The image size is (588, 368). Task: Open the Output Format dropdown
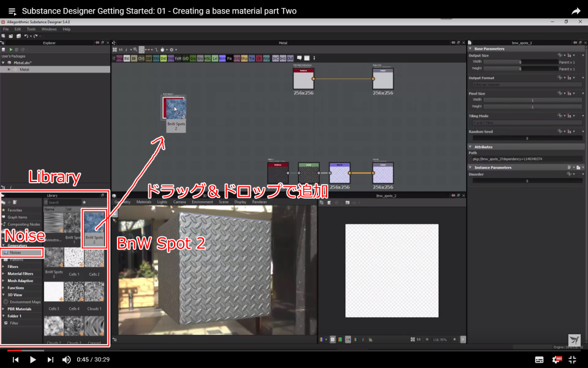(x=527, y=85)
